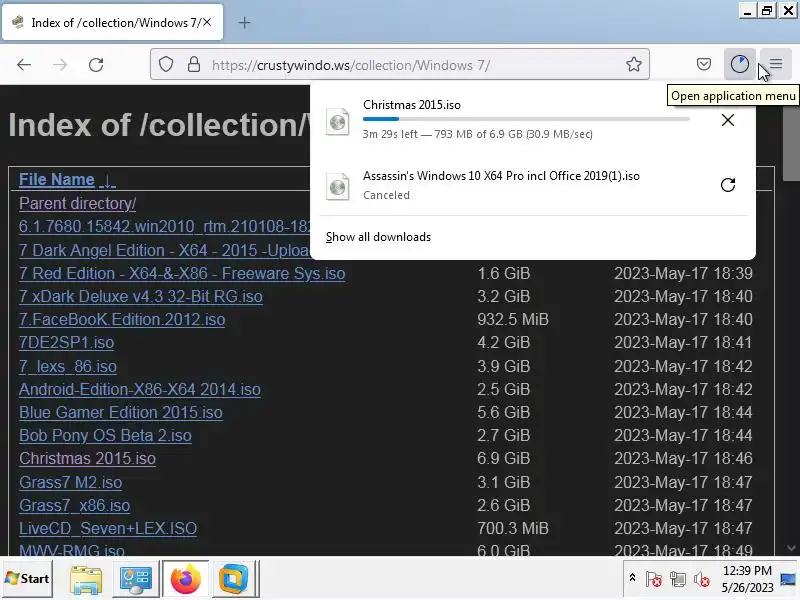Select the 932.5 MiB size cell

(x=513, y=319)
